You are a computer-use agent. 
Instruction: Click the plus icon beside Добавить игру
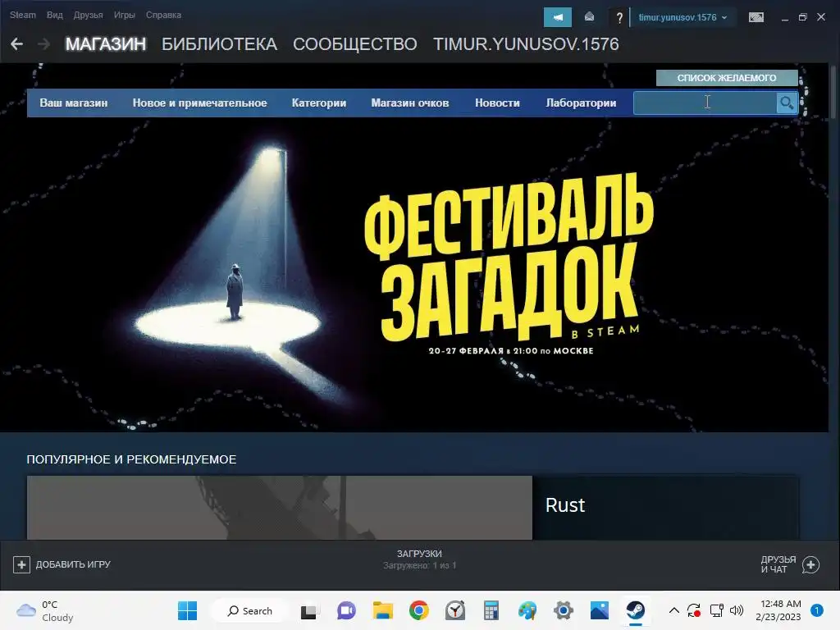(x=21, y=564)
